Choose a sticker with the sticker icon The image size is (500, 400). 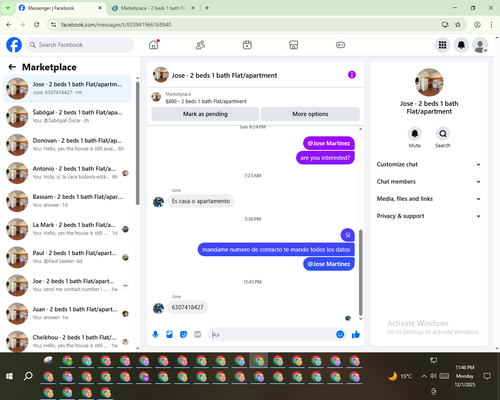tap(183, 334)
